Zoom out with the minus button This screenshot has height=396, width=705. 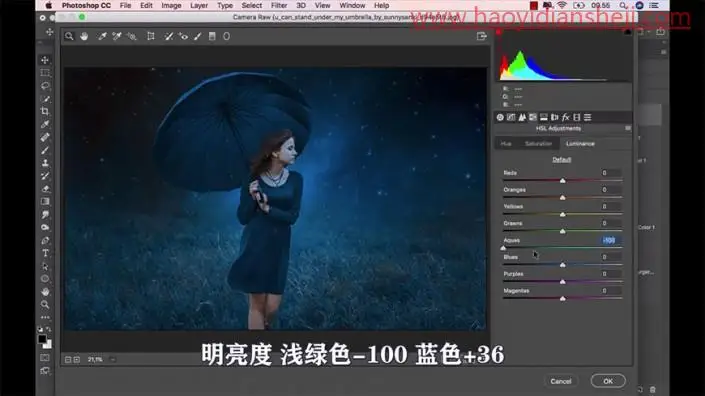coord(68,360)
